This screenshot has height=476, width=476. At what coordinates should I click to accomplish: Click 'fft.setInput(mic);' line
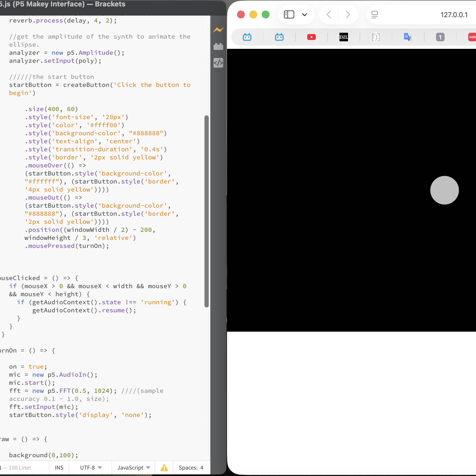pos(44,407)
